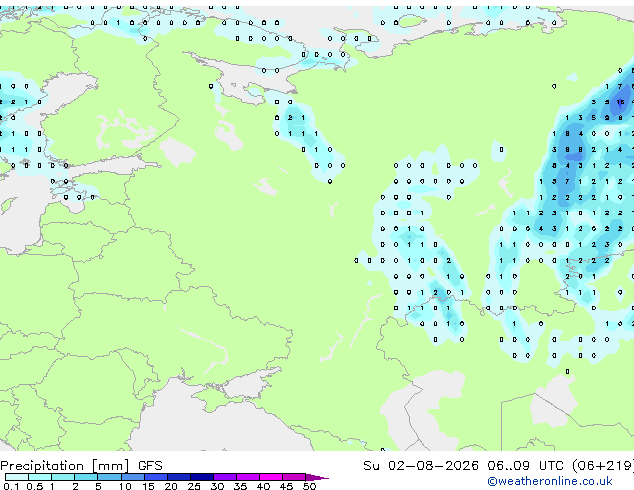
Task: Select the '16' precipitation value on the map
Action: pyautogui.click(x=620, y=102)
